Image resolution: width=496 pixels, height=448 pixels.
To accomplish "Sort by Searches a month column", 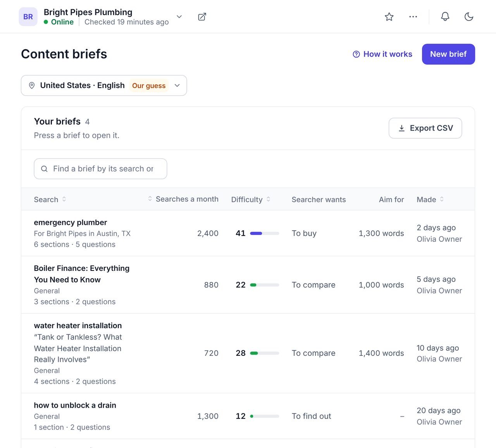I will pos(183,199).
